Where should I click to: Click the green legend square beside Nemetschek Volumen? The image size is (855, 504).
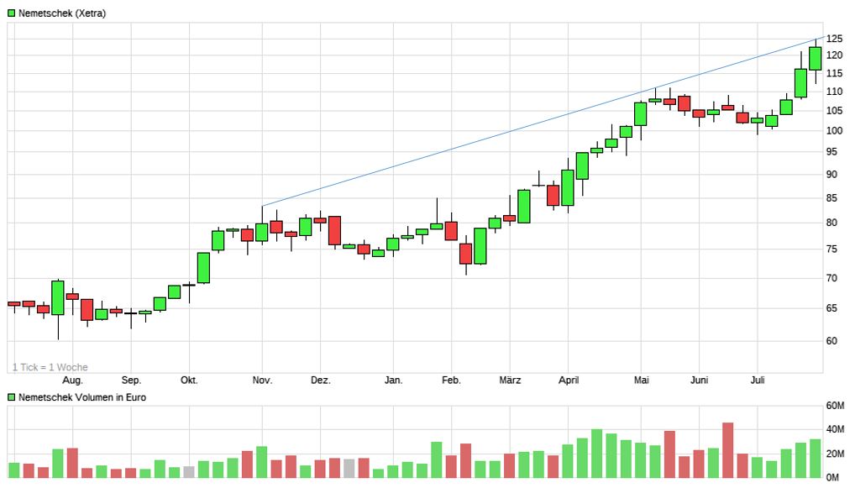click(12, 397)
